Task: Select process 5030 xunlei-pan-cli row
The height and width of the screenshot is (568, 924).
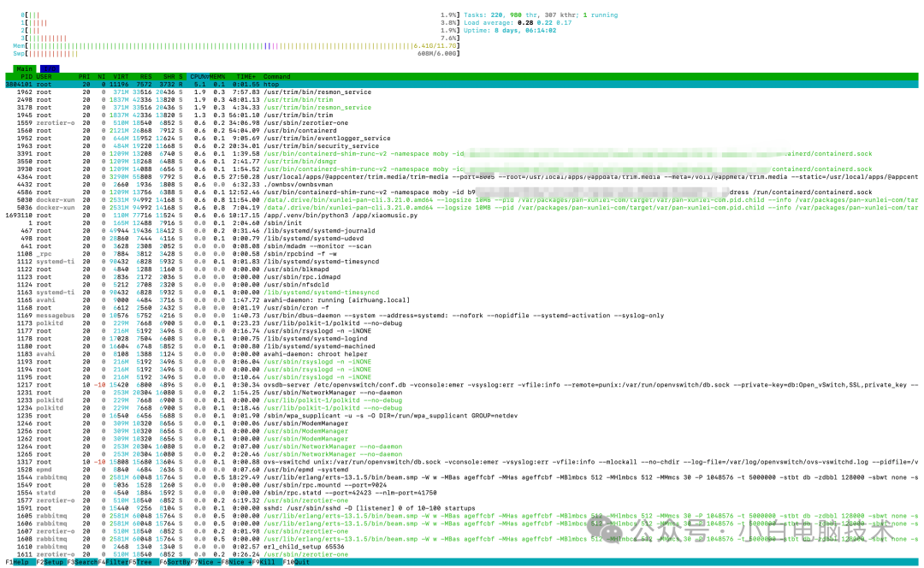Action: (462, 200)
